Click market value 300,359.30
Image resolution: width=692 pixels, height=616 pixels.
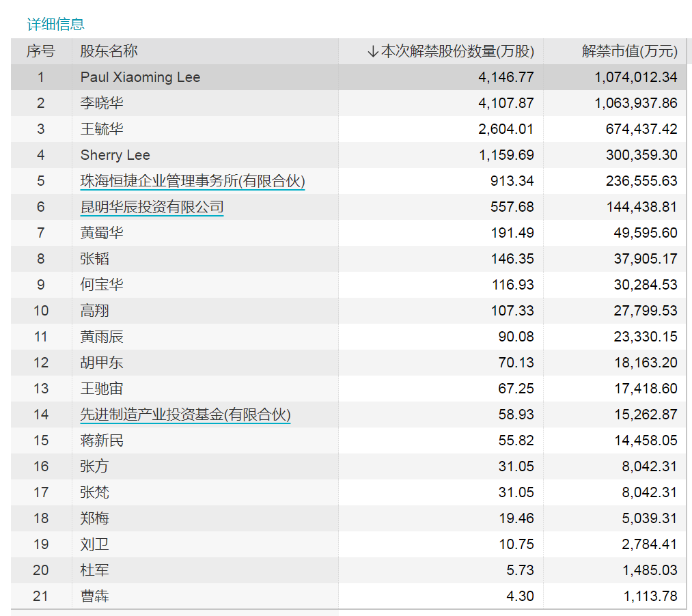coord(641,155)
